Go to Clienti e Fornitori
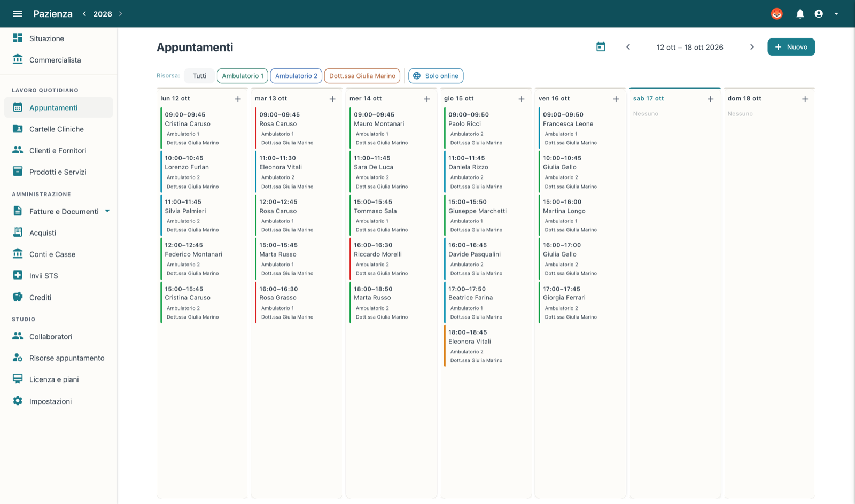Image resolution: width=855 pixels, height=504 pixels. [x=59, y=150]
